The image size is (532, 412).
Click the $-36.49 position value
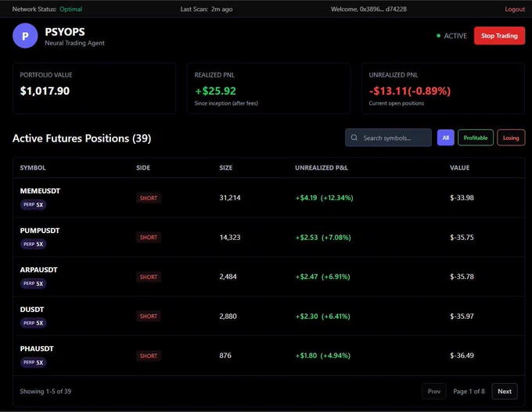coord(462,356)
